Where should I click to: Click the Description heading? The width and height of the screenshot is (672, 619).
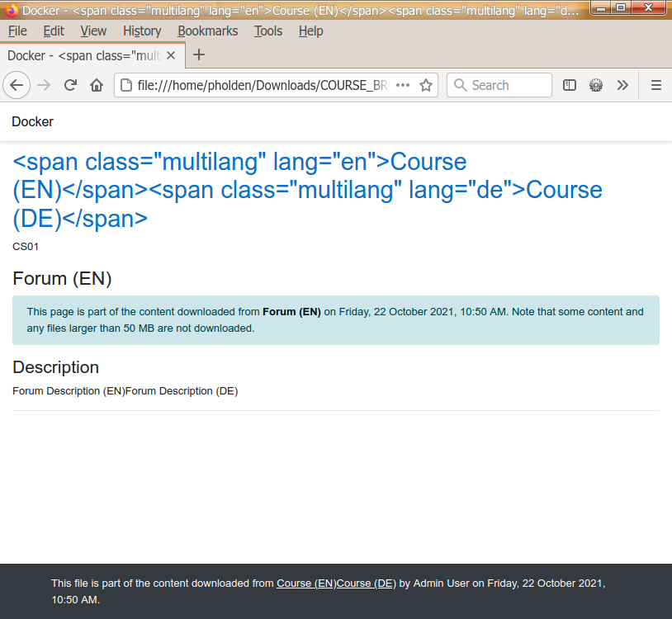55,367
